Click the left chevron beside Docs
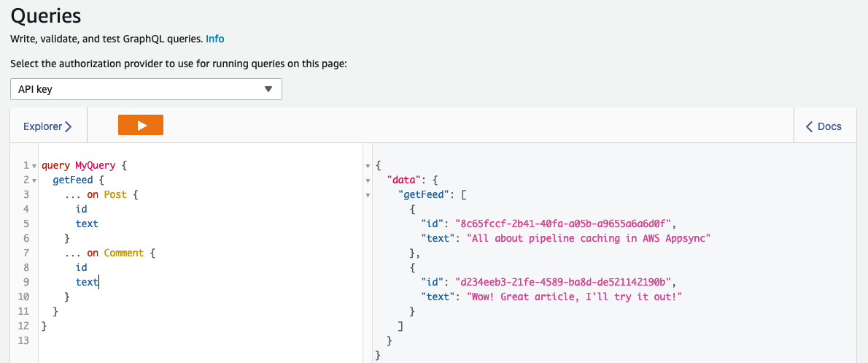This screenshot has width=868, height=363. point(809,126)
